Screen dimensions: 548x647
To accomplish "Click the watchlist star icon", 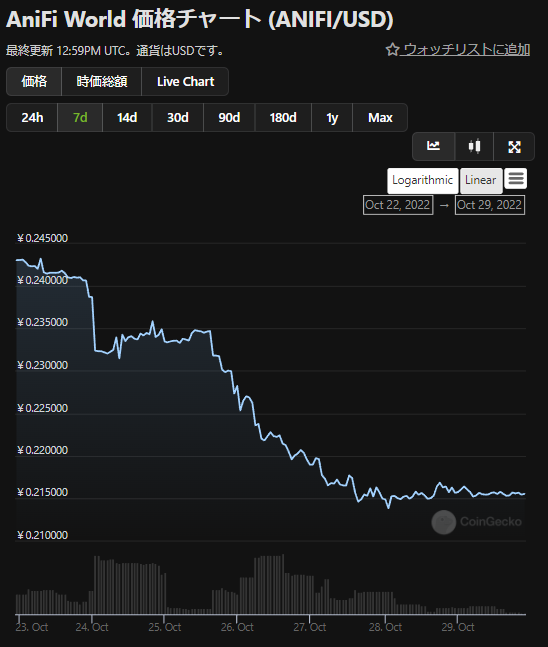I will 392,50.
